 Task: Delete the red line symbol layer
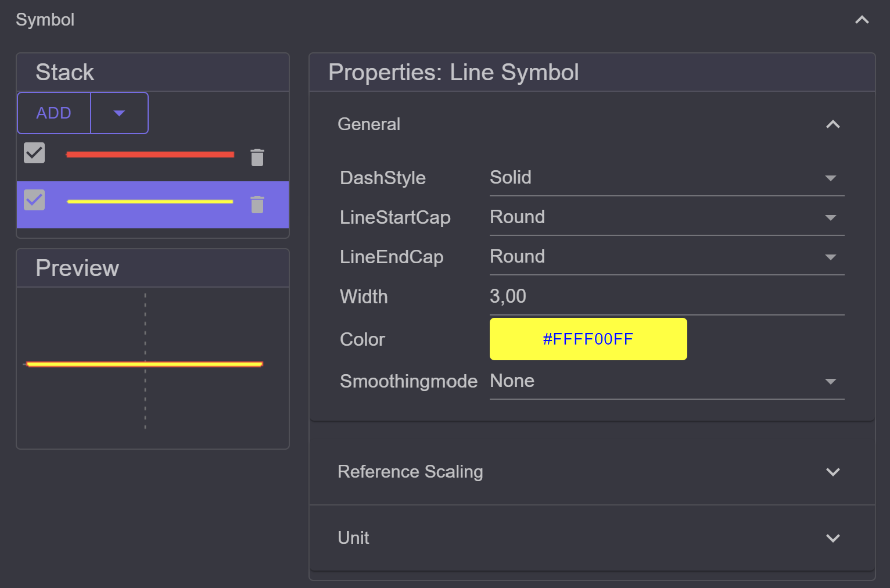click(257, 157)
